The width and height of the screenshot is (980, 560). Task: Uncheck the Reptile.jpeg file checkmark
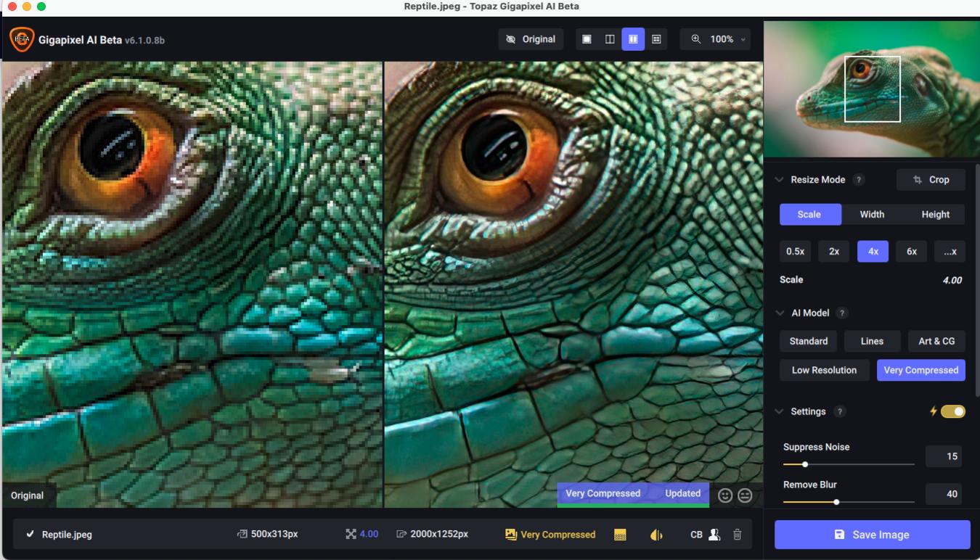click(x=30, y=535)
